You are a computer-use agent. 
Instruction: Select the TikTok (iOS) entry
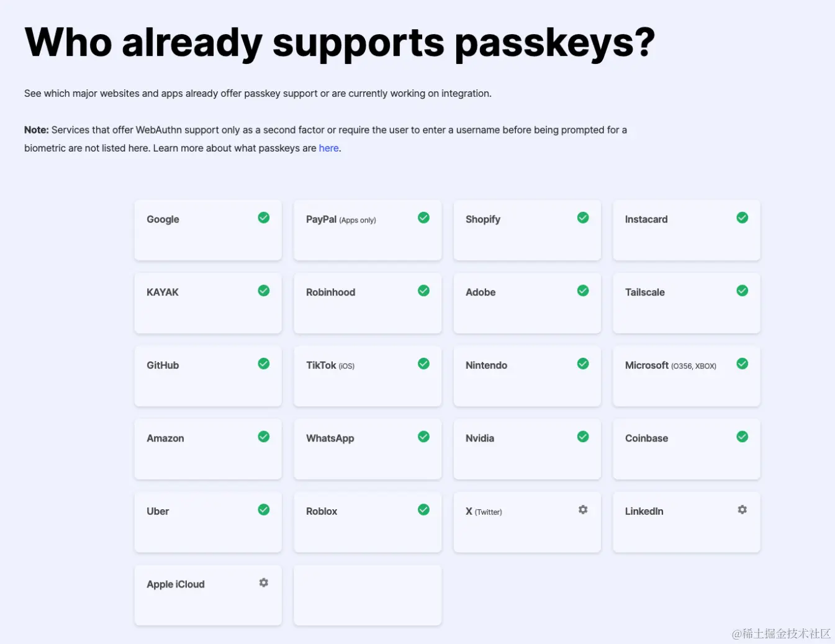coord(367,376)
